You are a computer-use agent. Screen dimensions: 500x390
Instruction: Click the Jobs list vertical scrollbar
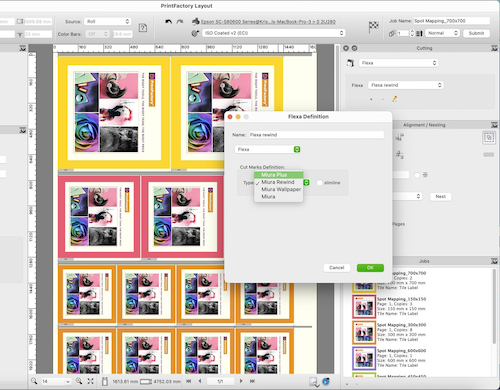495,307
